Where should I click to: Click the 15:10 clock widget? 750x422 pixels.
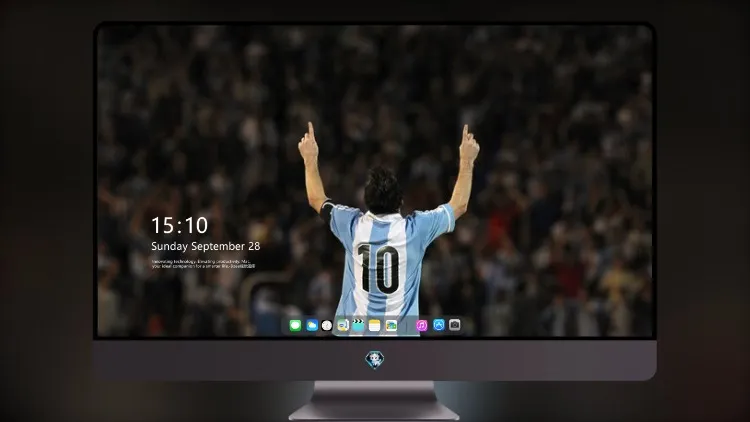[179, 225]
